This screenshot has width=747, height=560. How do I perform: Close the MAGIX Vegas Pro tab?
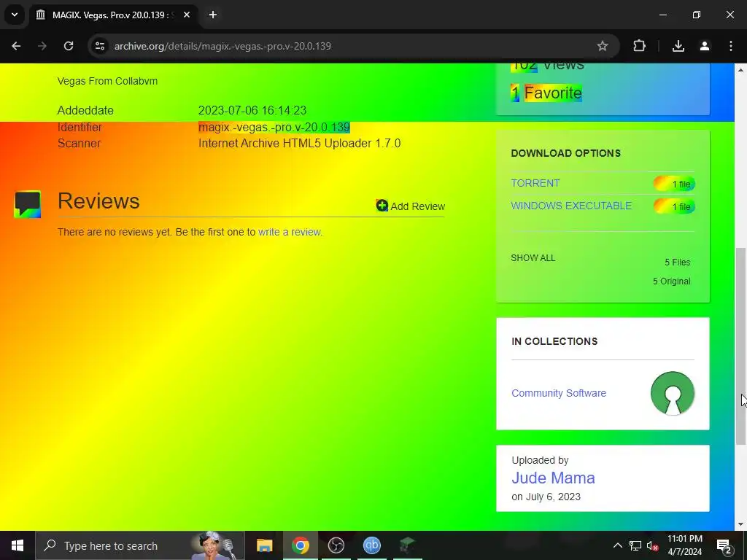[x=187, y=15]
